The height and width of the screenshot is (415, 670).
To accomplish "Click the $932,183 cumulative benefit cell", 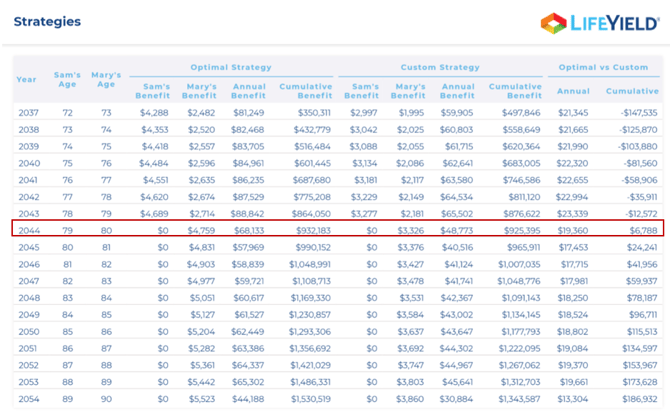I will click(x=313, y=231).
